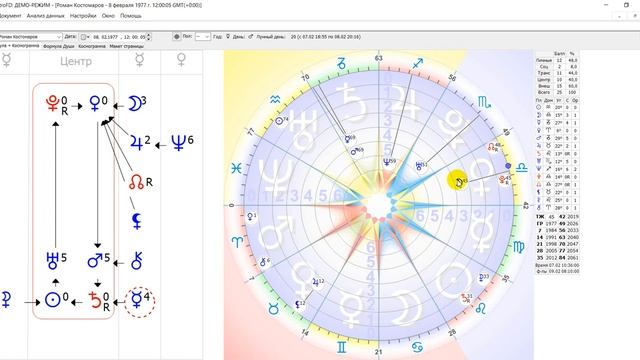
Task: Click the round button before Пол
Action: point(177,37)
